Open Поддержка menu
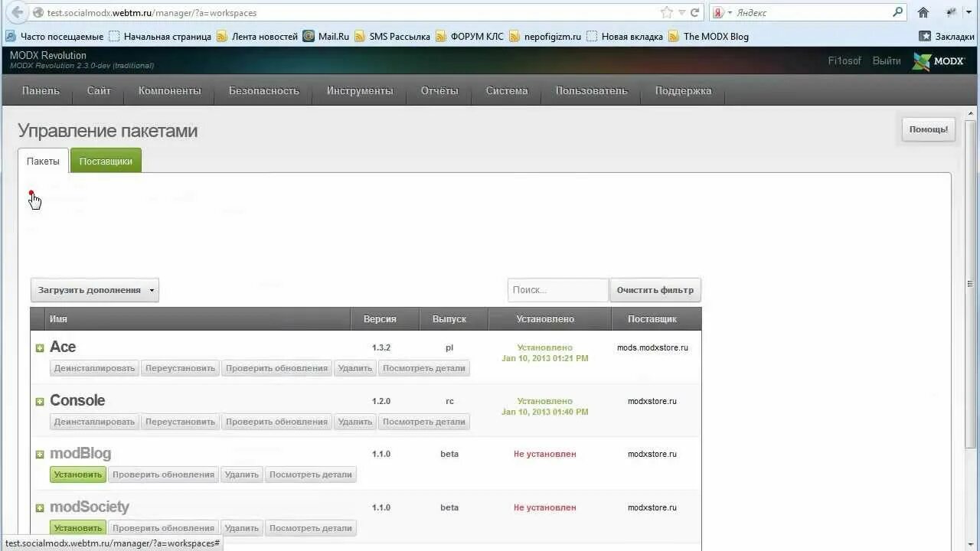The image size is (980, 551). click(x=683, y=90)
